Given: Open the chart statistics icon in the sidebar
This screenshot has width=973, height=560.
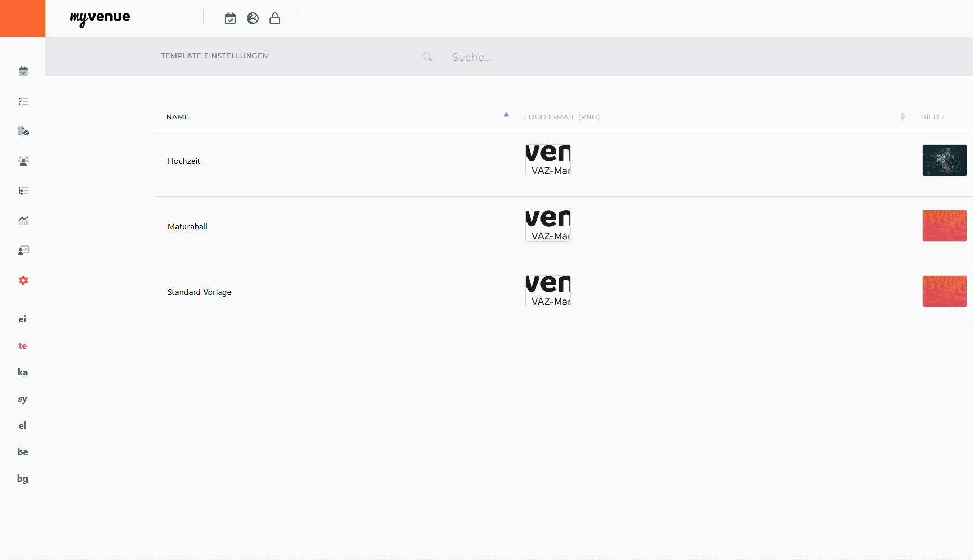Looking at the screenshot, I should tap(23, 221).
